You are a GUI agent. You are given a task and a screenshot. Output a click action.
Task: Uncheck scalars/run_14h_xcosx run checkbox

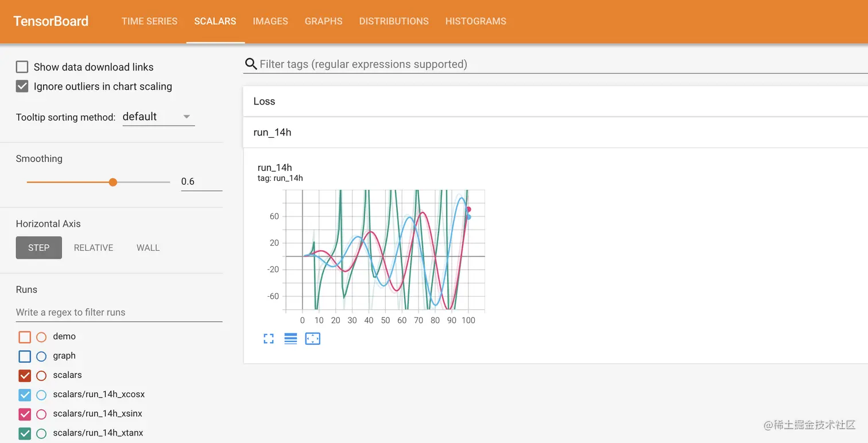(25, 395)
